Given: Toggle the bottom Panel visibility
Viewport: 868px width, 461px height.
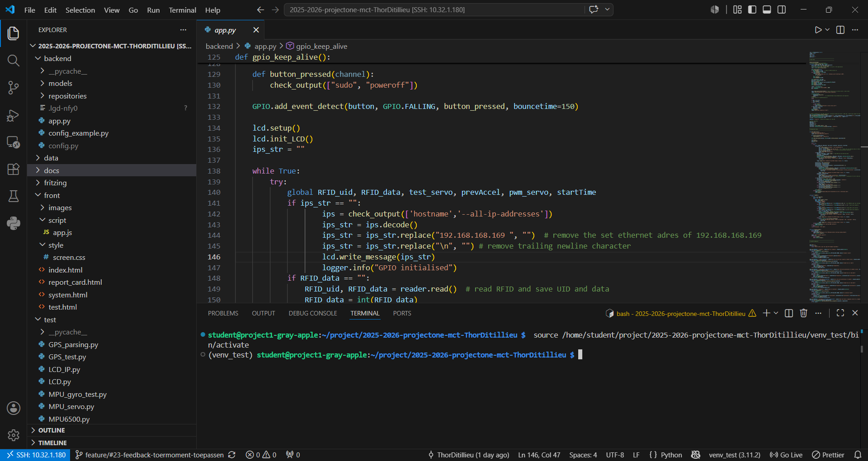Looking at the screenshot, I should 767,9.
